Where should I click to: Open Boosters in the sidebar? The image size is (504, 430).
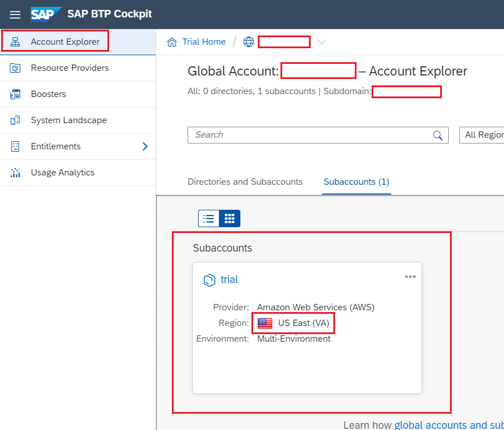coord(78,94)
